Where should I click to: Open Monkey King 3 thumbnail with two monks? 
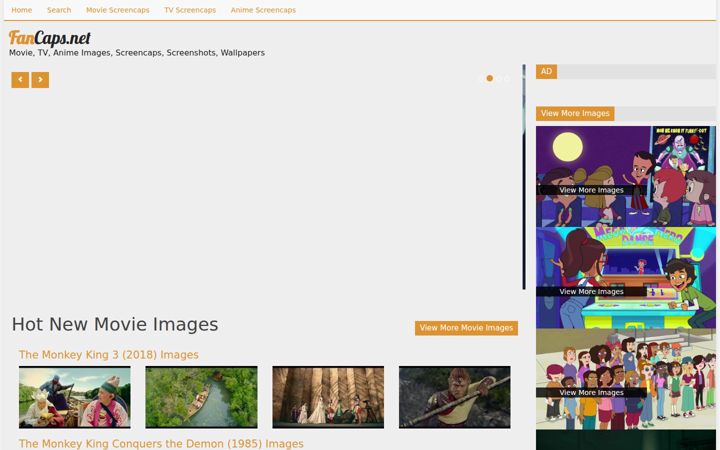click(75, 397)
